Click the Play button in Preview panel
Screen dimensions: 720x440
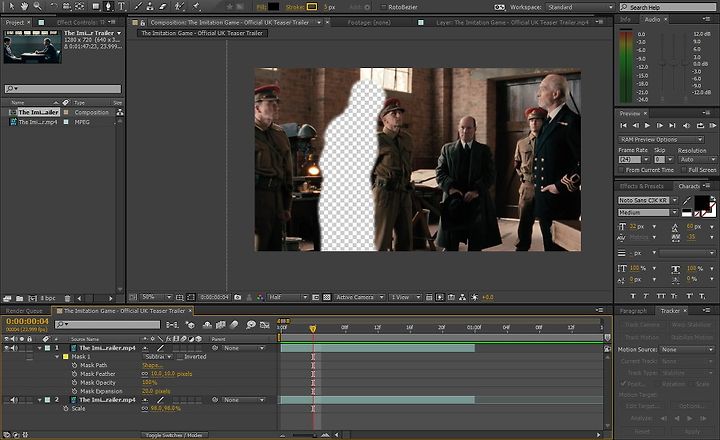[647, 125]
